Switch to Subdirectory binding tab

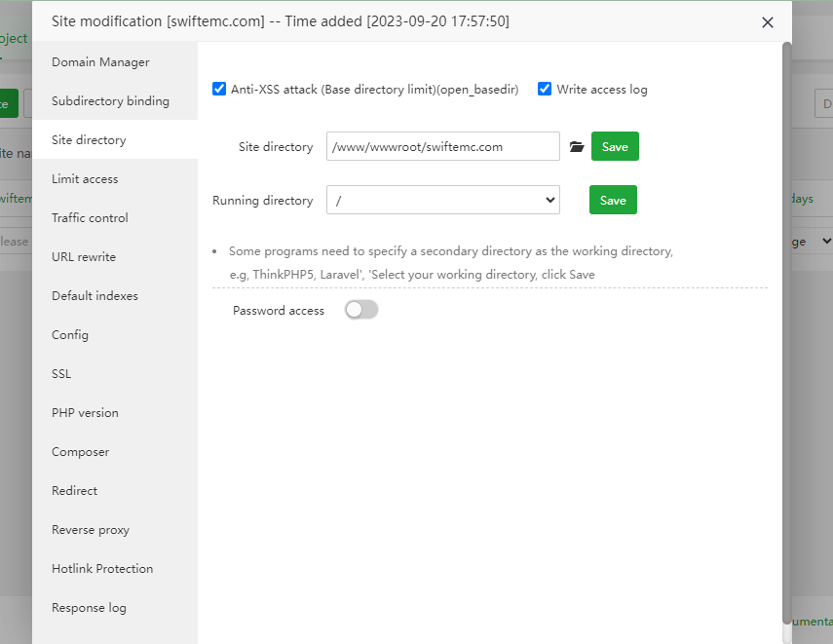click(x=110, y=101)
